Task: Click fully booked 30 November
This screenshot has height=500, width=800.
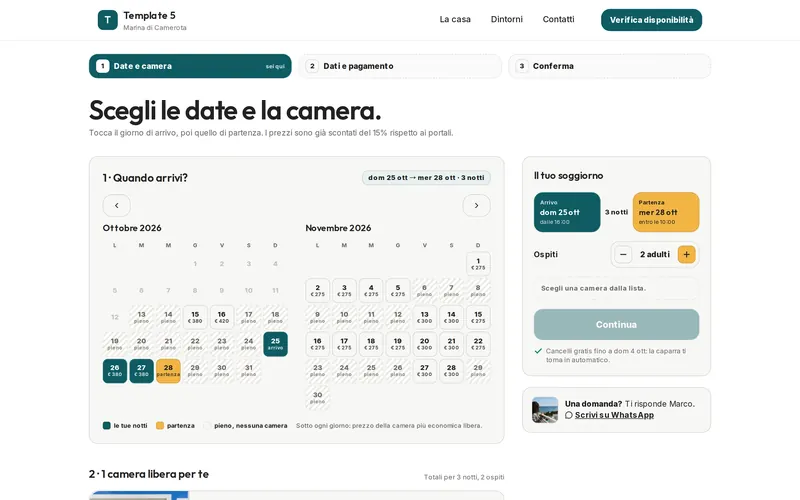Action: pyautogui.click(x=317, y=397)
